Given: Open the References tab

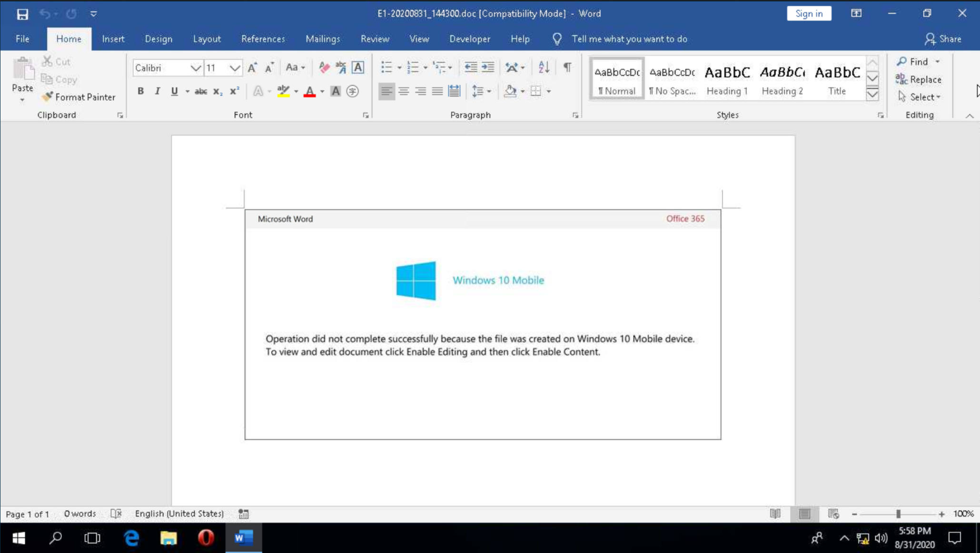Looking at the screenshot, I should pyautogui.click(x=263, y=39).
